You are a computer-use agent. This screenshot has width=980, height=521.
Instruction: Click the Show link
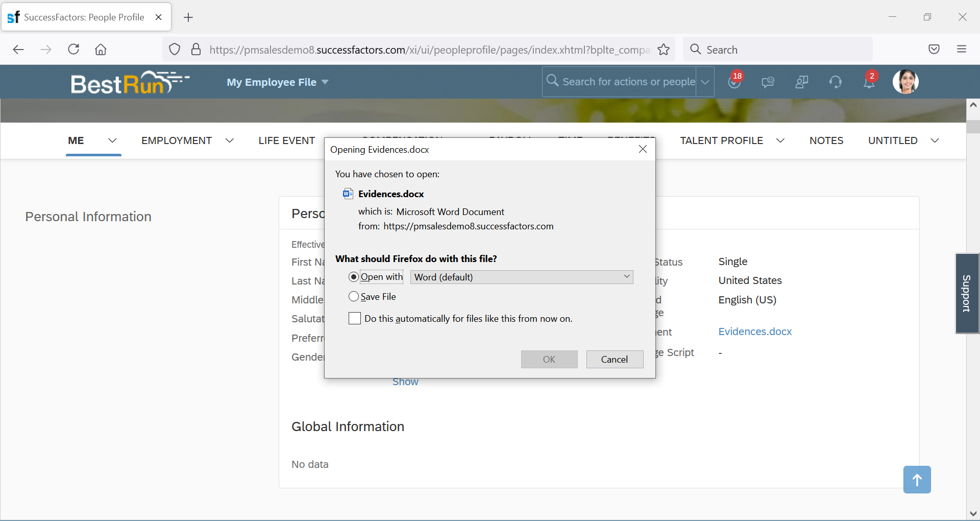point(405,382)
